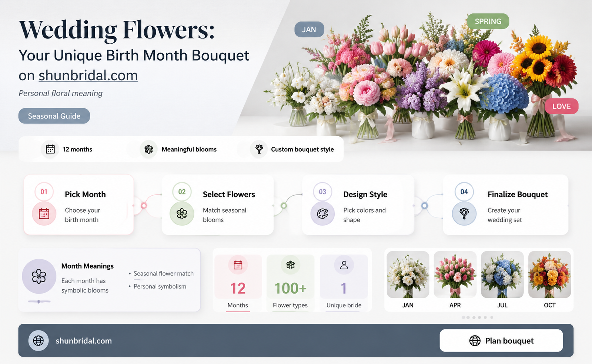592x364 pixels.
Task: Click the Unique bride stat label
Action: coord(344,305)
